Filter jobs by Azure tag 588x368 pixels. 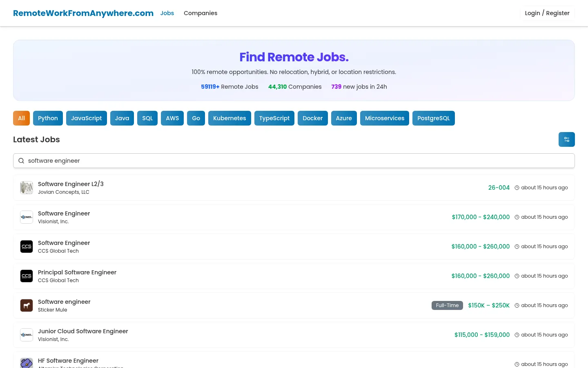[x=344, y=118]
